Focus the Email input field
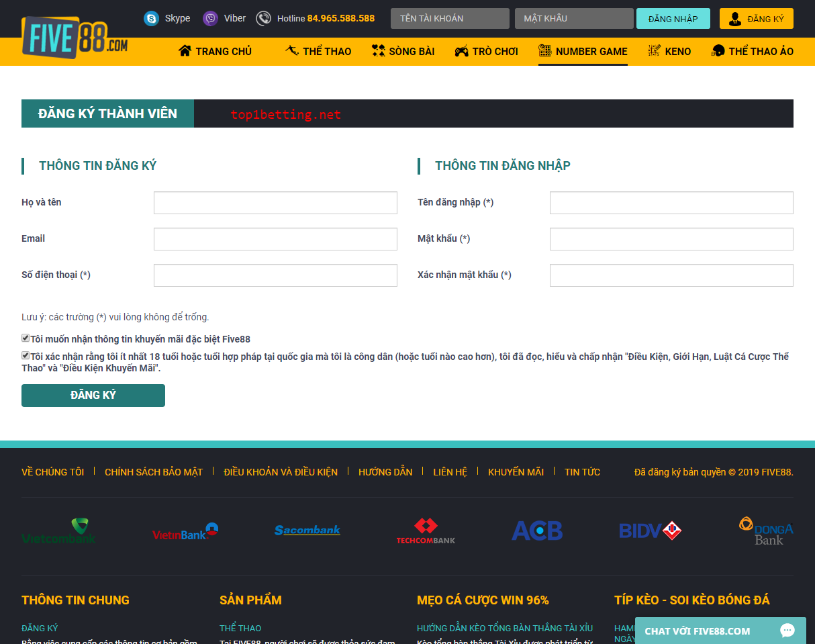This screenshot has width=815, height=644. [275, 239]
